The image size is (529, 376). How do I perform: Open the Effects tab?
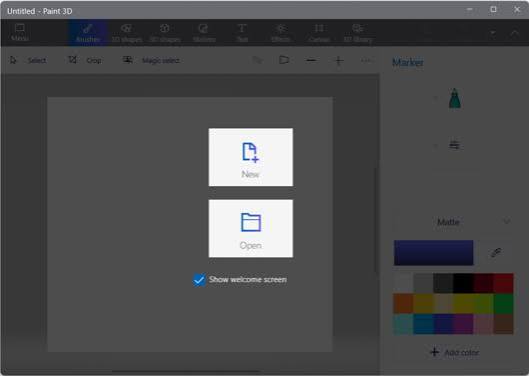click(x=281, y=33)
